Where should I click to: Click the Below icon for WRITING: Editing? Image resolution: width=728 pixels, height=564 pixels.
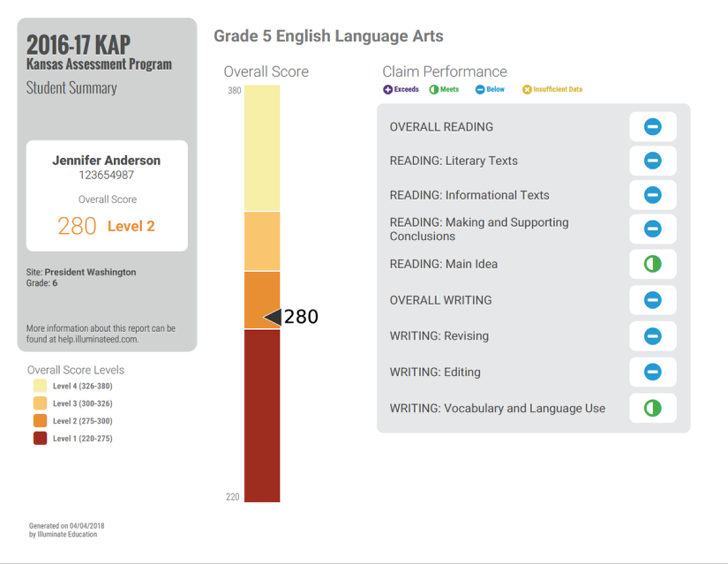[652, 372]
